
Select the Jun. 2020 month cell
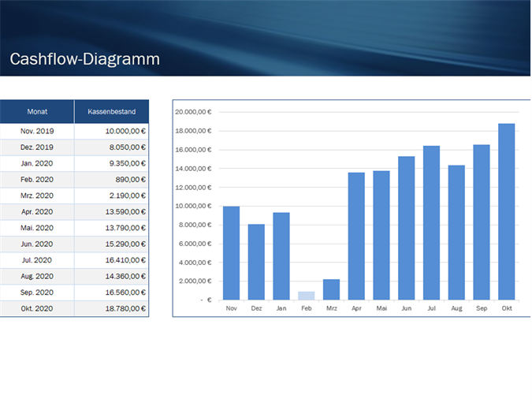tap(37, 244)
